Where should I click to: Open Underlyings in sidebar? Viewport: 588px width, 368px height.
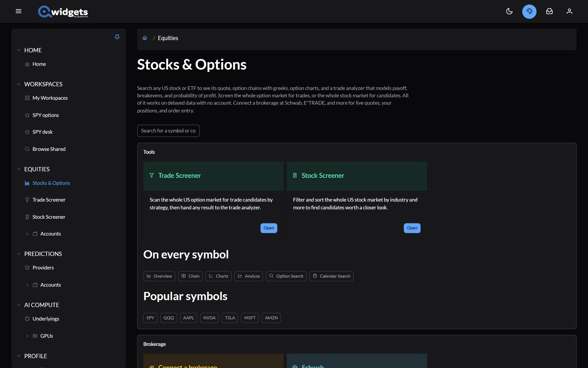[x=46, y=319]
